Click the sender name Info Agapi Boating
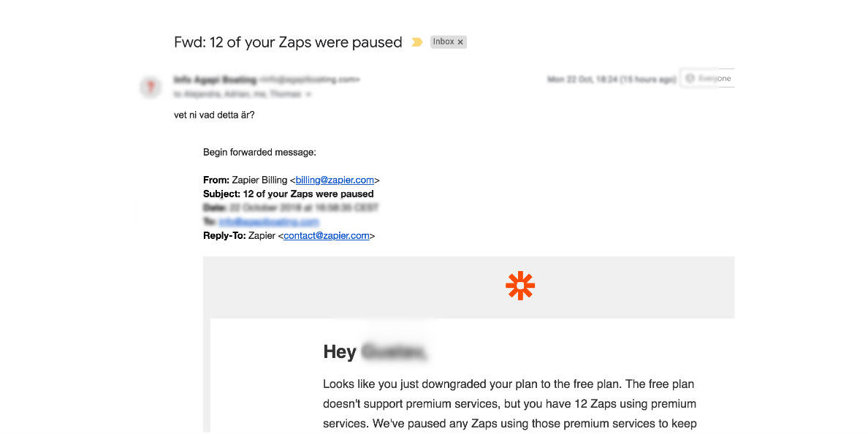The width and height of the screenshot is (868, 434). point(215,79)
